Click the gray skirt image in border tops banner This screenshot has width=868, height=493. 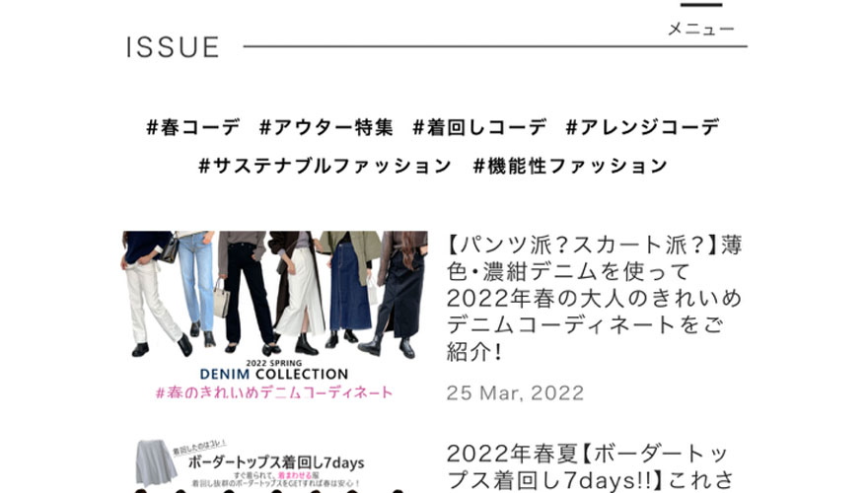click(x=156, y=463)
